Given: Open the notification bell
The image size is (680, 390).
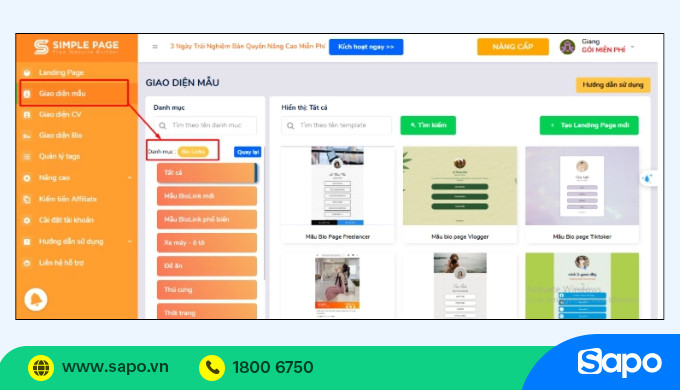Looking at the screenshot, I should [x=36, y=299].
